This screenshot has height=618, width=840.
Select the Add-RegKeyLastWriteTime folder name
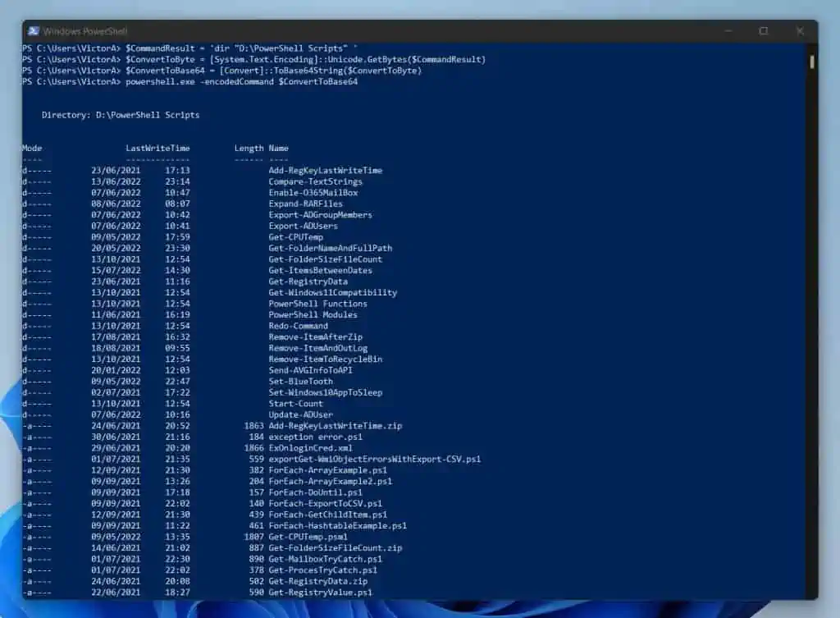pyautogui.click(x=325, y=171)
